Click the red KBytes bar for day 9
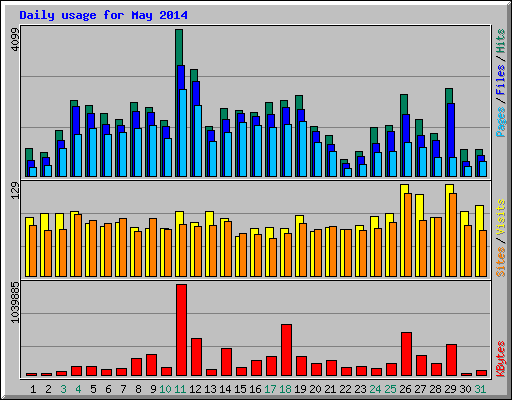This screenshot has height=400, width=512. [x=152, y=365]
